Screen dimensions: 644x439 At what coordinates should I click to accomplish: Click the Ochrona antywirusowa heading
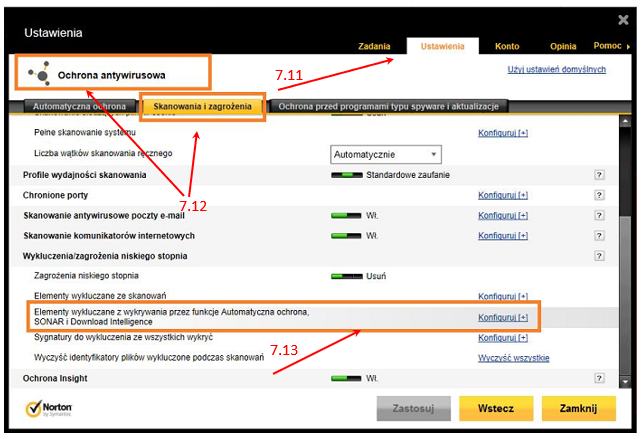[111, 75]
